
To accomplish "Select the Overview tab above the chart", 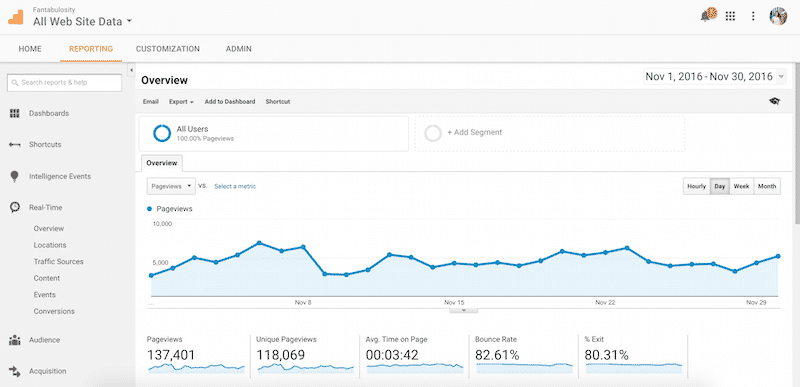I will click(x=162, y=163).
